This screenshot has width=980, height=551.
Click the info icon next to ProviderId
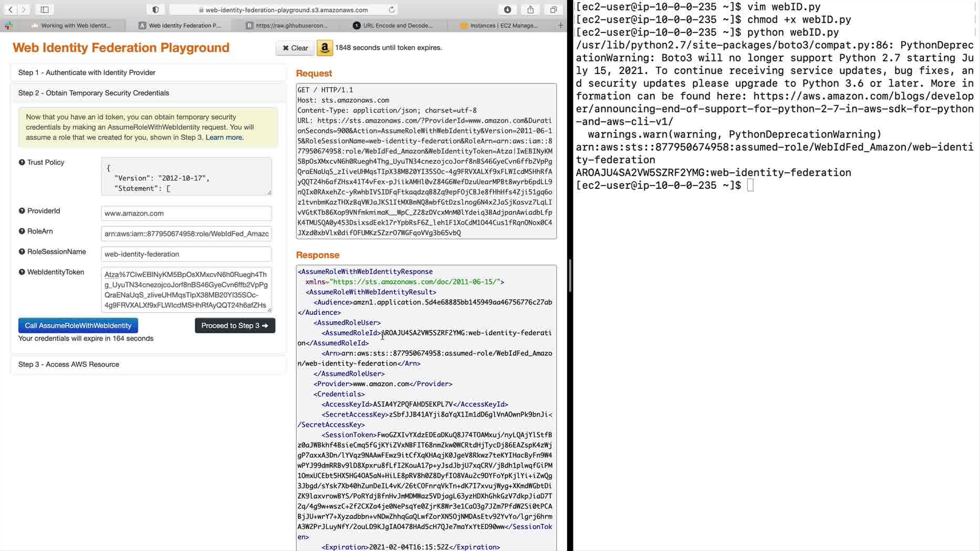point(22,210)
